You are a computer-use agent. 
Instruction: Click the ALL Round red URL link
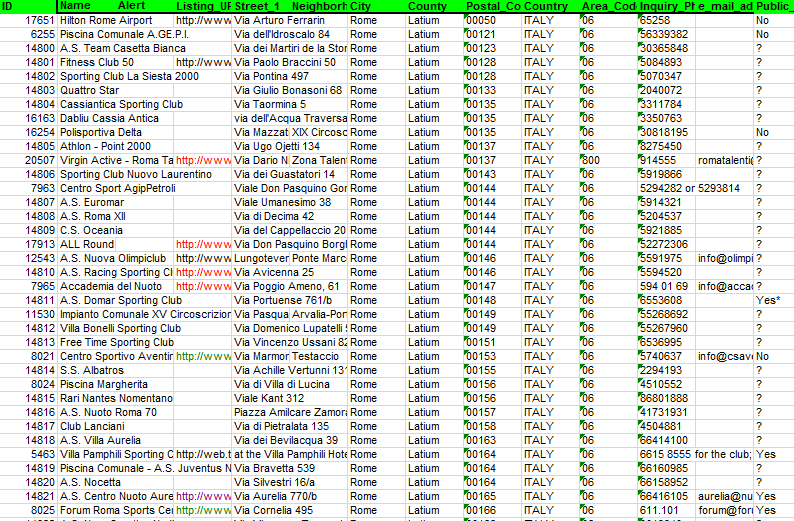click(203, 244)
